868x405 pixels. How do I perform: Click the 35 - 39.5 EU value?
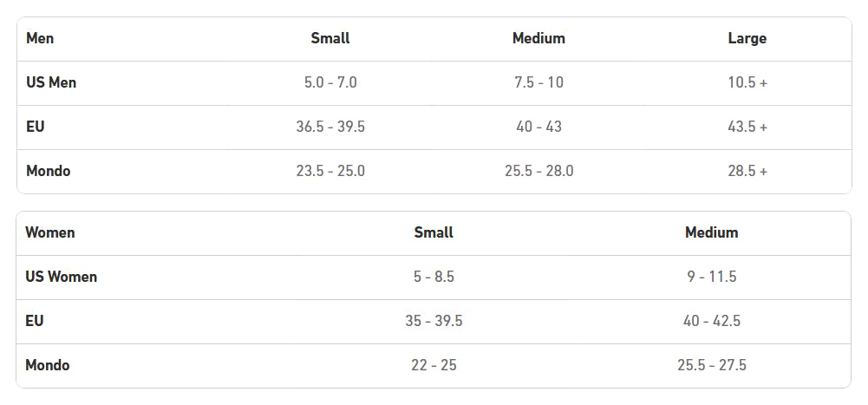pos(434,321)
